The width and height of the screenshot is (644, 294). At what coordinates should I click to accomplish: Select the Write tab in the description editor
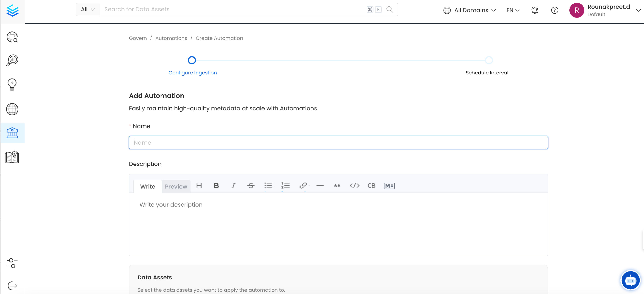pyautogui.click(x=147, y=186)
